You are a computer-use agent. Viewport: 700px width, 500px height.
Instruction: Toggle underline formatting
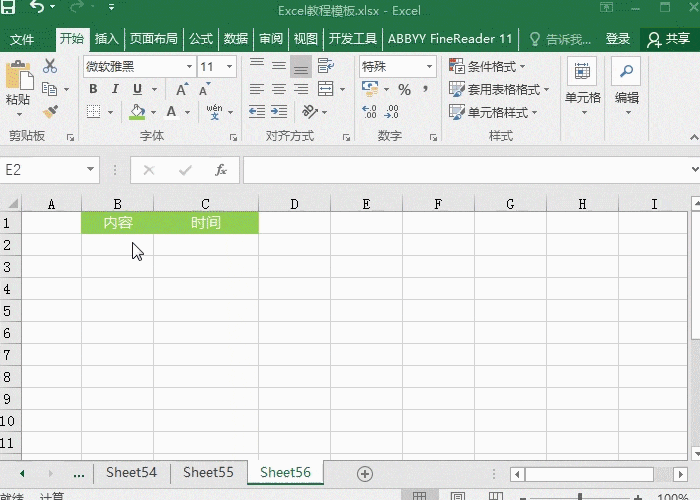coord(138,89)
